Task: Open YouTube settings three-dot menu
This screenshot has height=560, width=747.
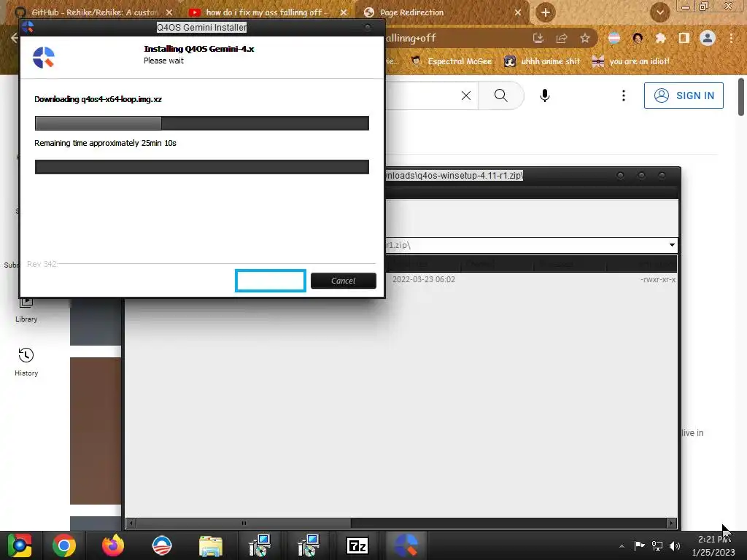Action: (x=623, y=96)
